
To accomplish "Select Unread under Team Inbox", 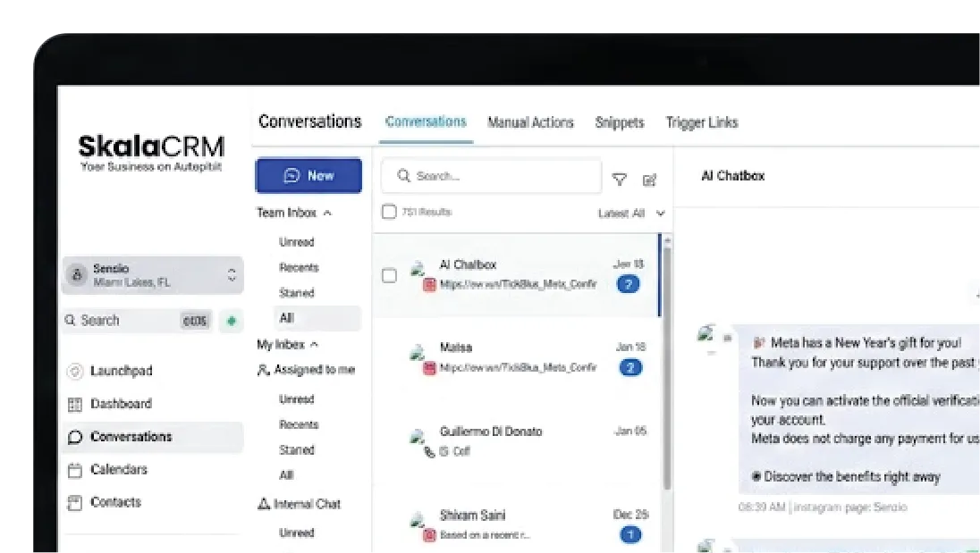I will click(x=296, y=242).
